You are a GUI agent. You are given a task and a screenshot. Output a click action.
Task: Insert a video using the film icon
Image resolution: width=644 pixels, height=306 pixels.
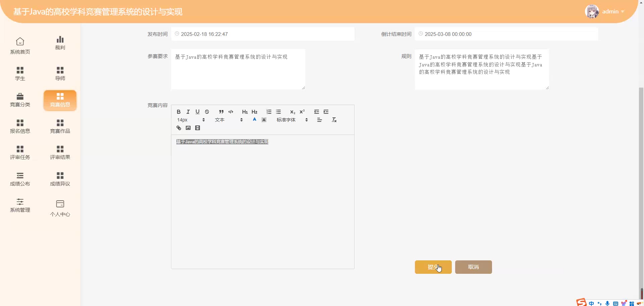click(x=198, y=128)
